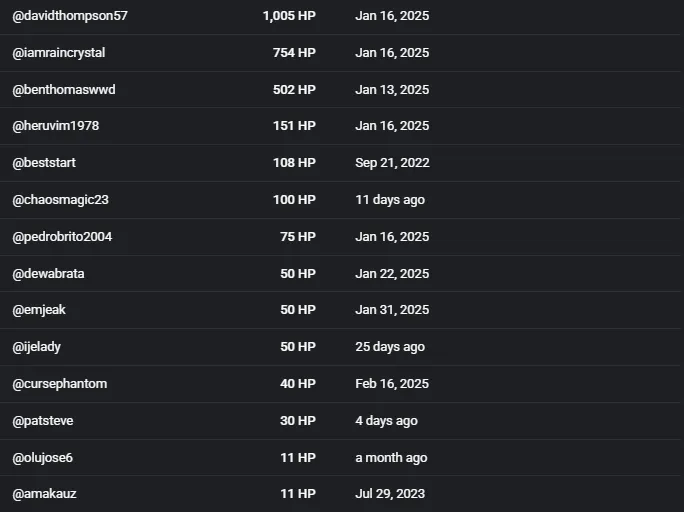Select the 754 HP amount value
The height and width of the screenshot is (512, 684).
(294, 53)
